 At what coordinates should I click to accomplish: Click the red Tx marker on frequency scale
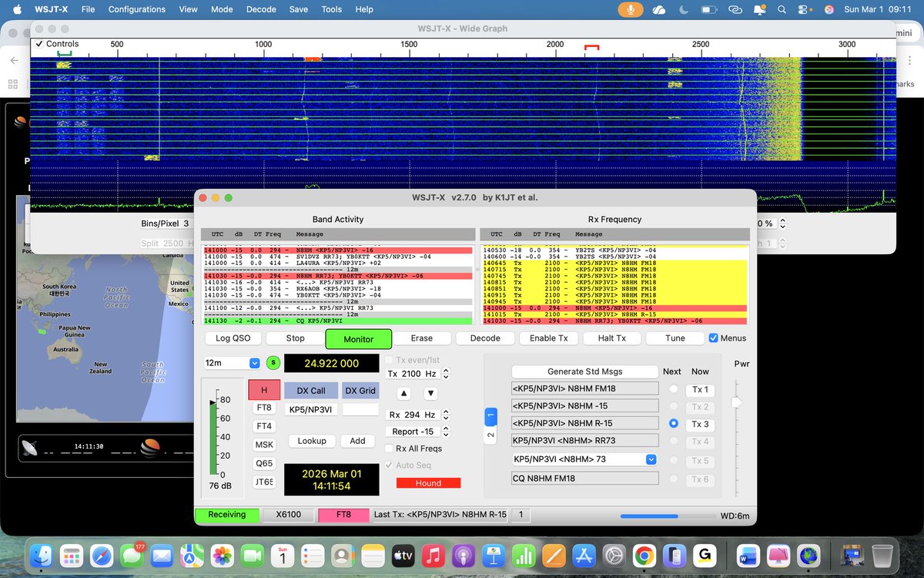(x=591, y=49)
